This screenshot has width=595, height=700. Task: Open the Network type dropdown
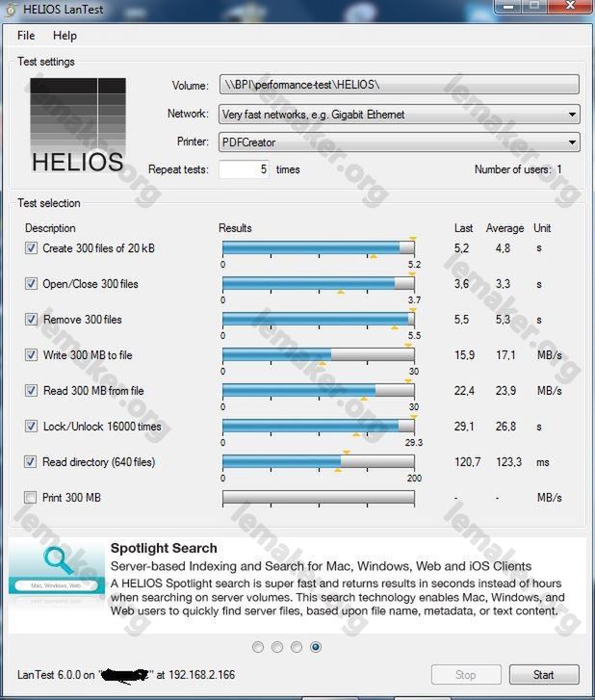[399, 115]
